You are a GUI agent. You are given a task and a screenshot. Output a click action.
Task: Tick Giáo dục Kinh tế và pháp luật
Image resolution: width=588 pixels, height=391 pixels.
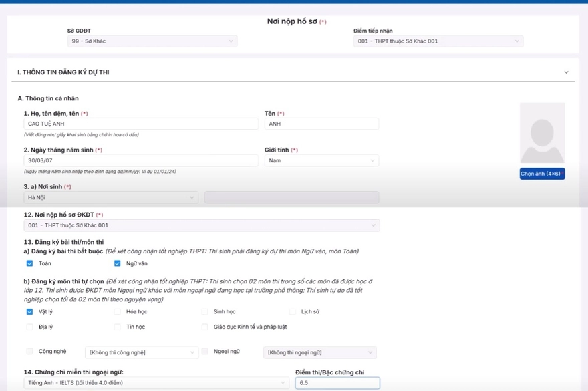(x=205, y=328)
